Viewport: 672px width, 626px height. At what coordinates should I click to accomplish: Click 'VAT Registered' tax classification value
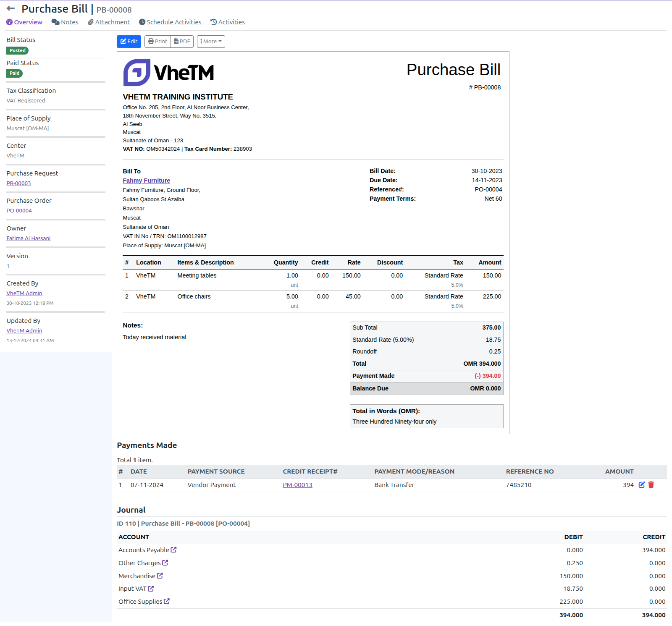26,101
